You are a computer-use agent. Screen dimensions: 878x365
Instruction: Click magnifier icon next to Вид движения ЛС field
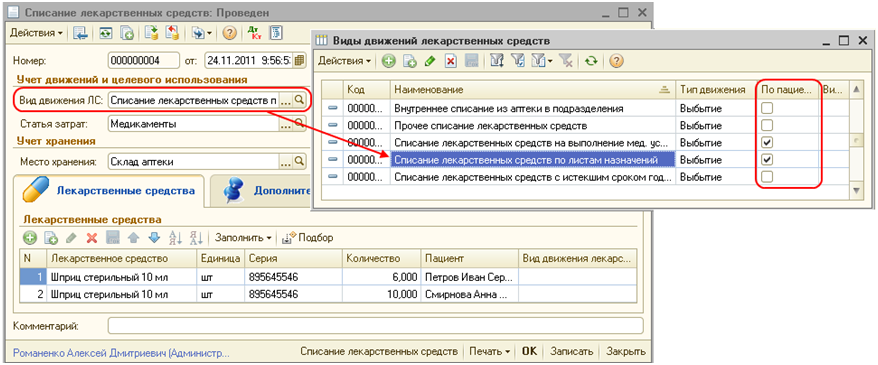pyautogui.click(x=300, y=100)
